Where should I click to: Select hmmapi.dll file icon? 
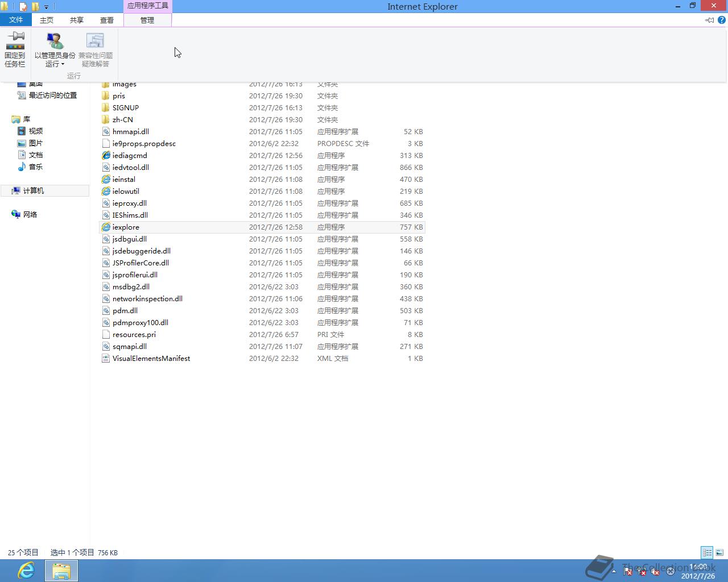106,131
